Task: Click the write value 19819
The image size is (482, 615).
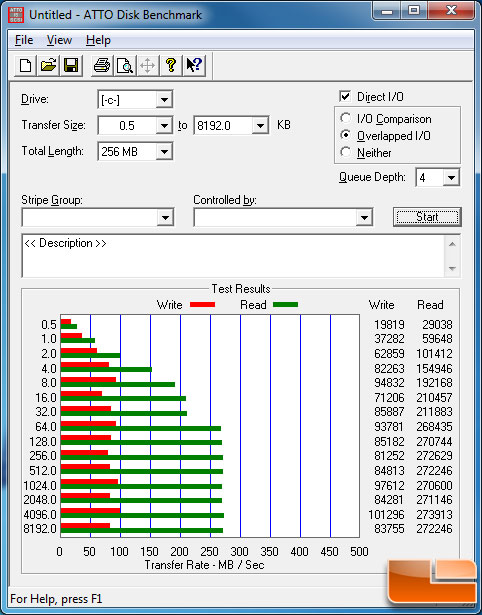Action: (389, 325)
